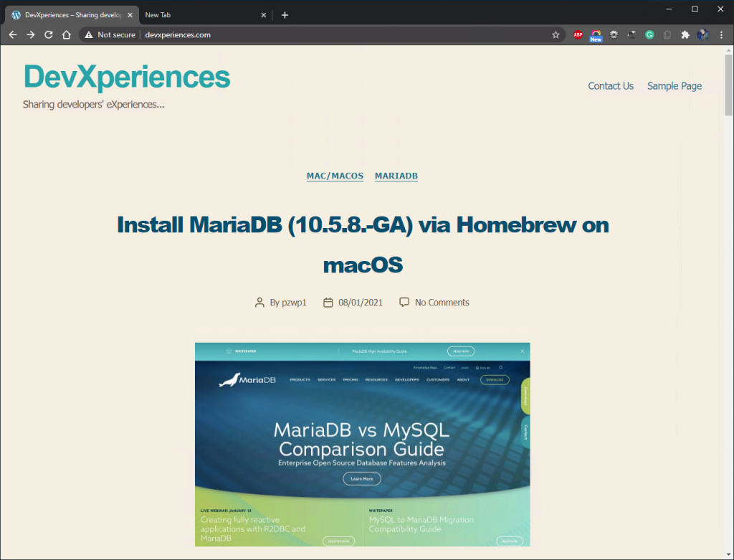The height and width of the screenshot is (560, 734).
Task: Open the gear-shaped extension icon
Action: point(614,34)
